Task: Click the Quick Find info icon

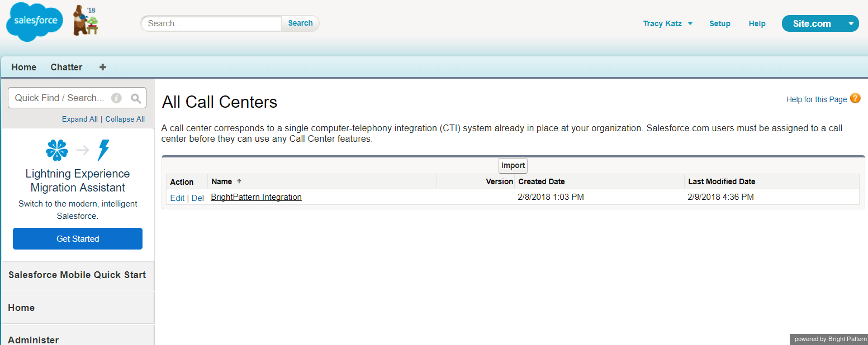Action: 116,98
